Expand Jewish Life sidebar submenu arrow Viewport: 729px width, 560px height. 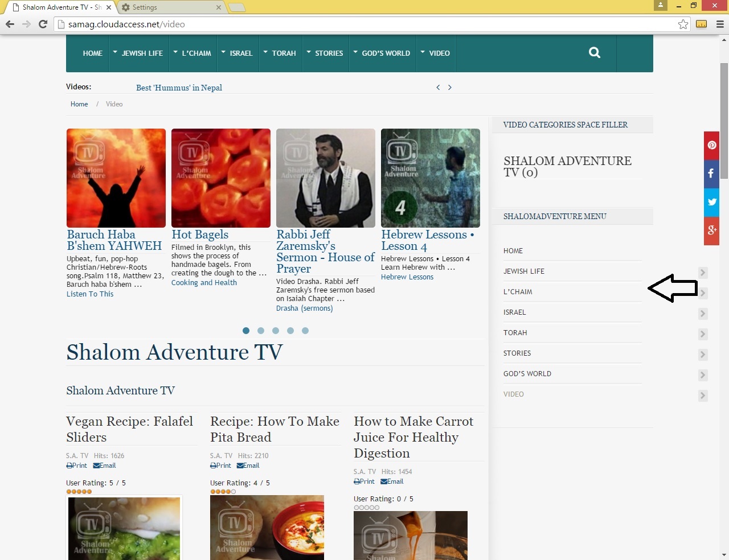point(703,273)
